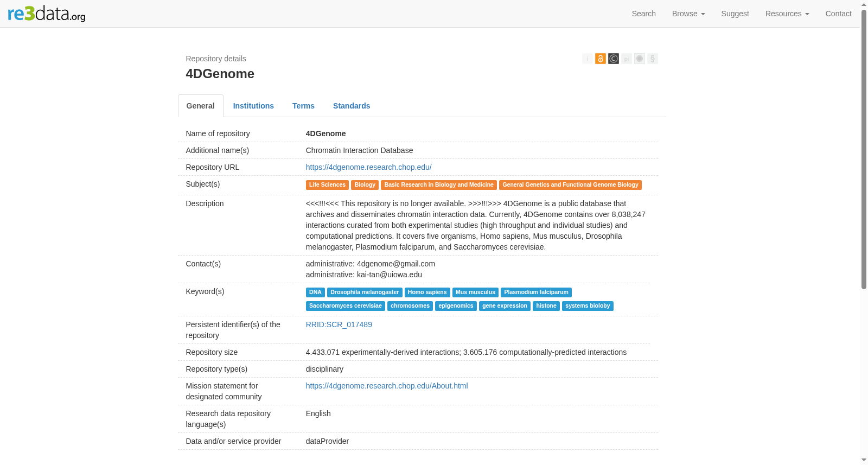Click the 'dataProvider' service provider value
The width and height of the screenshot is (868, 465).
[x=327, y=441]
